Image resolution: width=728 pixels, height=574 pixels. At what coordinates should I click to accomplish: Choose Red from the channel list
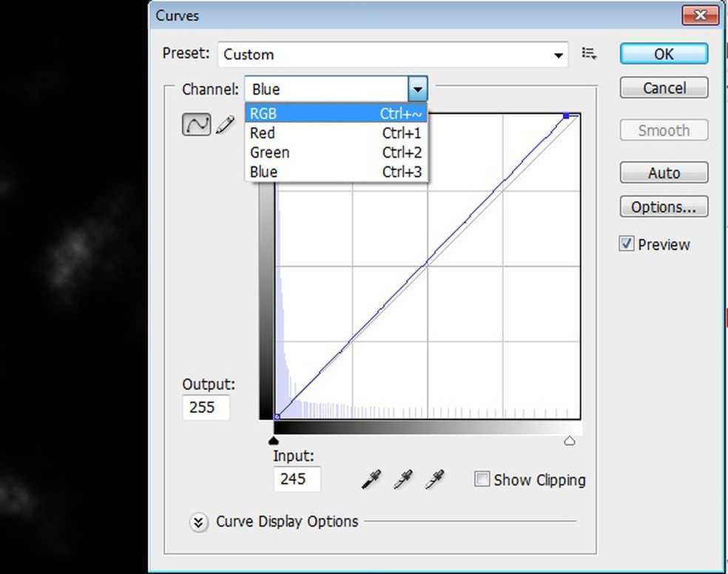click(336, 132)
